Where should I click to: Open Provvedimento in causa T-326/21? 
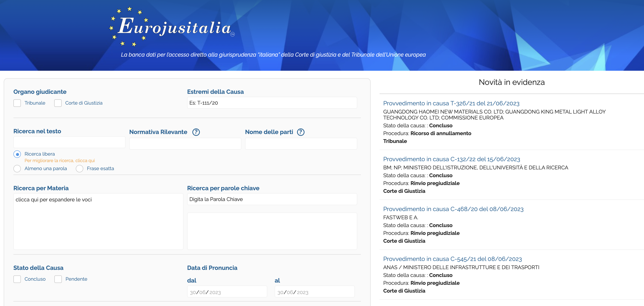(451, 103)
